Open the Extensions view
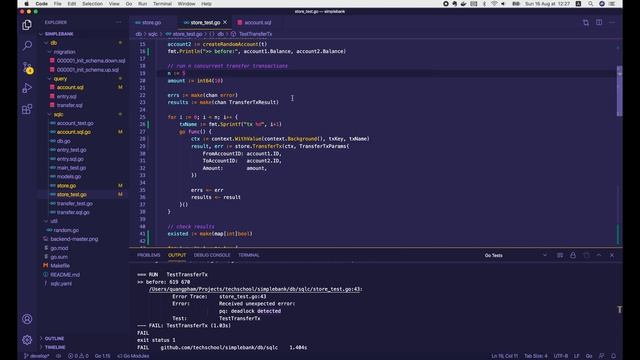Screen dimensions: 640x360 tap(27, 109)
